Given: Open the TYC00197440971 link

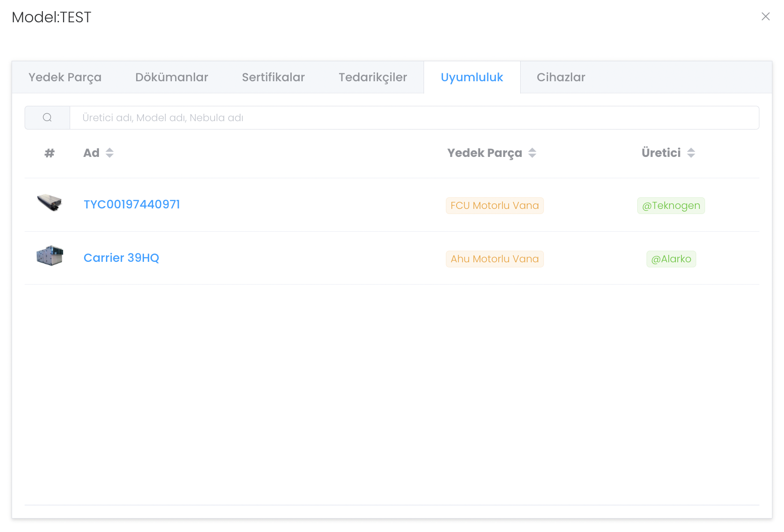Looking at the screenshot, I should [x=131, y=205].
